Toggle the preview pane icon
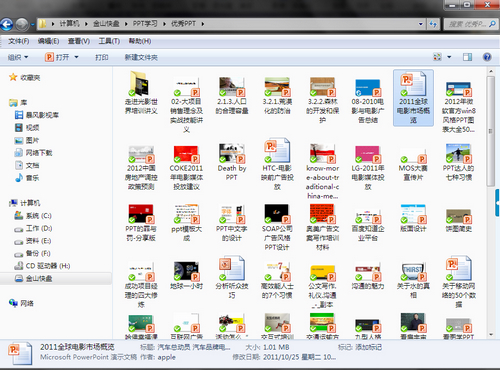The width and height of the screenshot is (500, 370). (467, 57)
